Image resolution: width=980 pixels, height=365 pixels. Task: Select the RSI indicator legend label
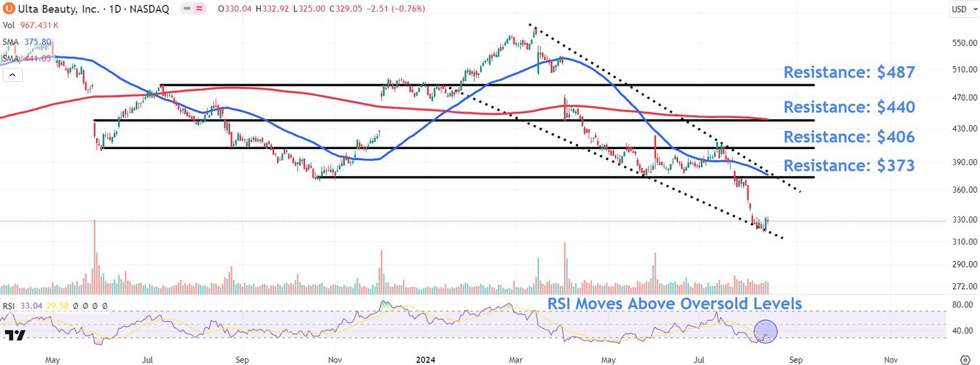(x=10, y=305)
